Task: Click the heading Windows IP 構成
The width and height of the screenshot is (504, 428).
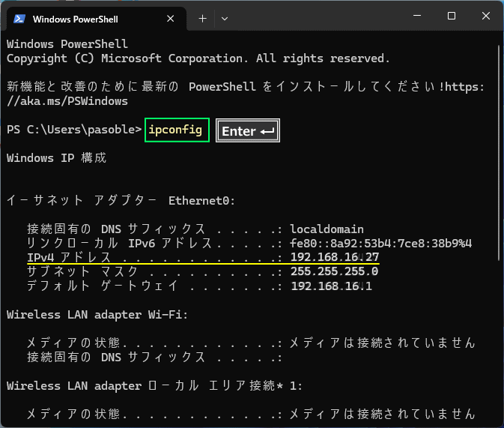Action: [56, 158]
